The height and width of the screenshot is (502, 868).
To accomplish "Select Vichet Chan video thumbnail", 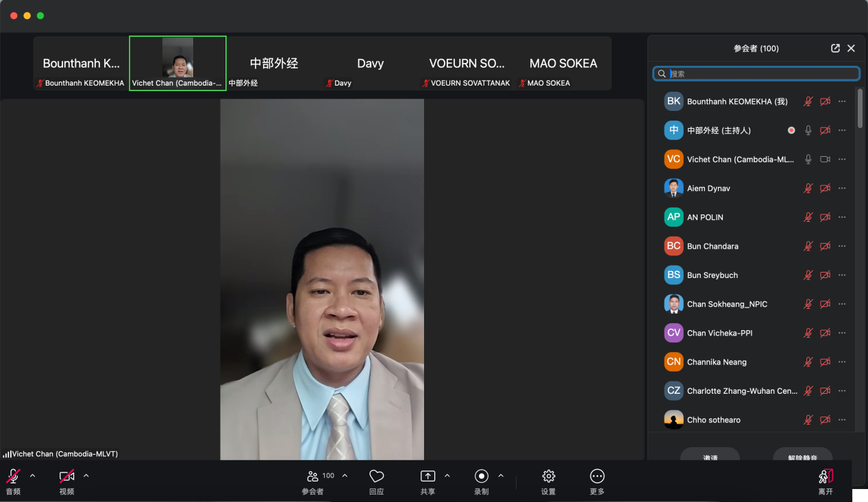I will 177,63.
